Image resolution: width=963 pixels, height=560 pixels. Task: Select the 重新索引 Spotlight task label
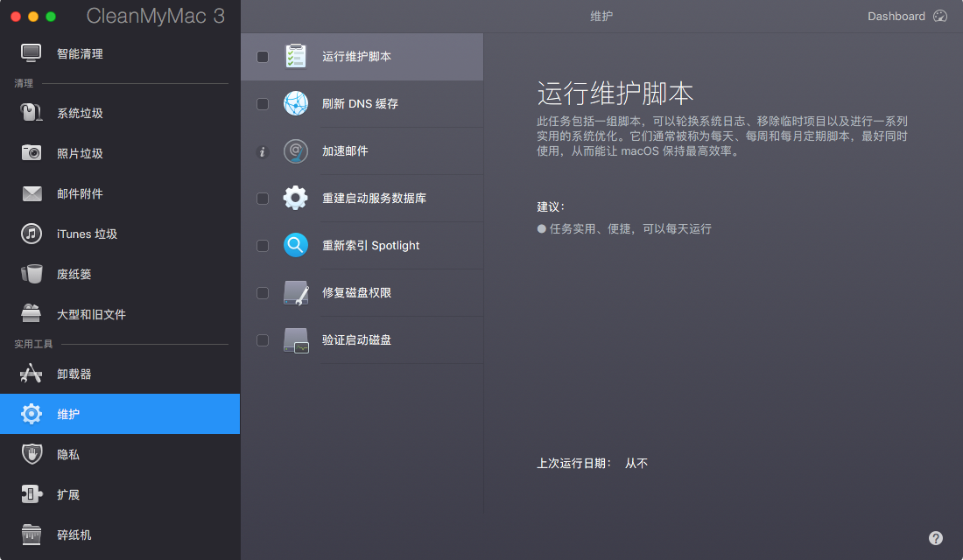point(371,246)
